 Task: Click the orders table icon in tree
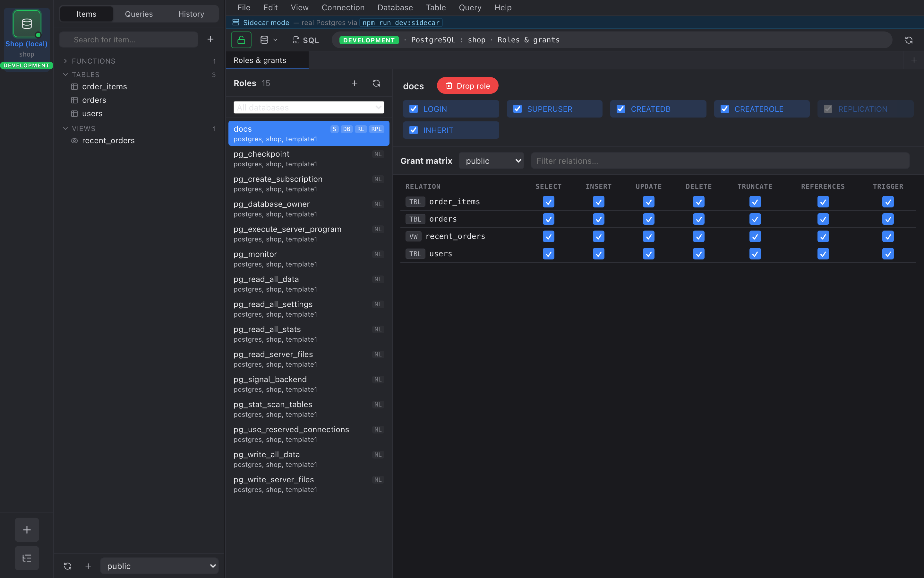[74, 100]
